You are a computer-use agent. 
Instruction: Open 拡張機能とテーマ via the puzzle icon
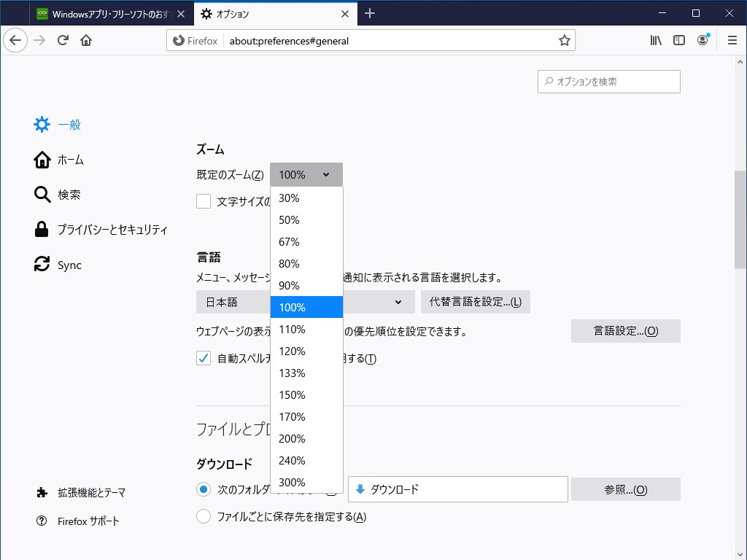click(x=42, y=492)
